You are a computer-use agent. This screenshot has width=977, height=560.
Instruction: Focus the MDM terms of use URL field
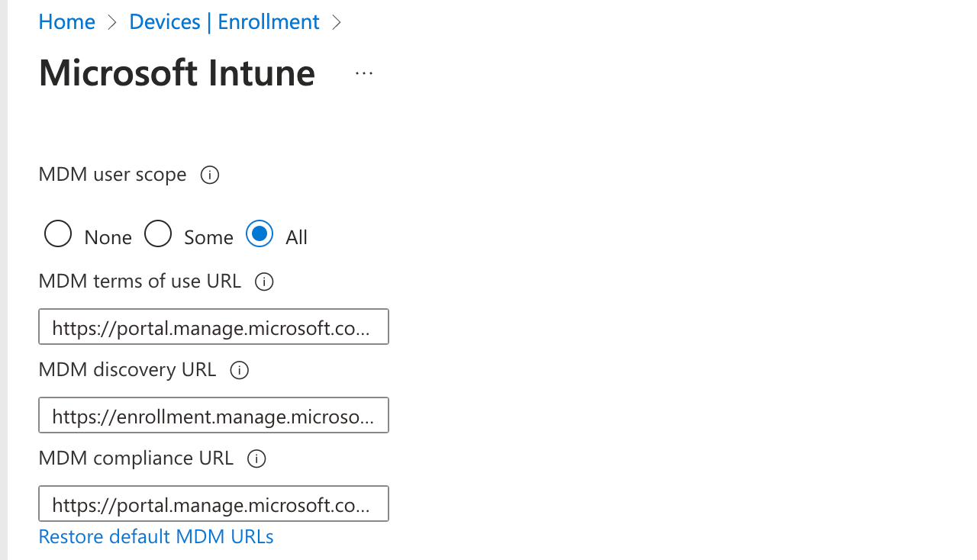[x=213, y=327]
